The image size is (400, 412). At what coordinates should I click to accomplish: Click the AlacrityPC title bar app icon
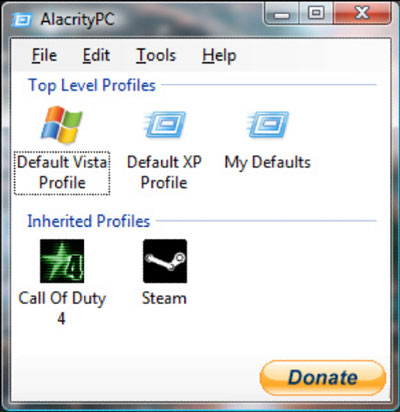22,20
